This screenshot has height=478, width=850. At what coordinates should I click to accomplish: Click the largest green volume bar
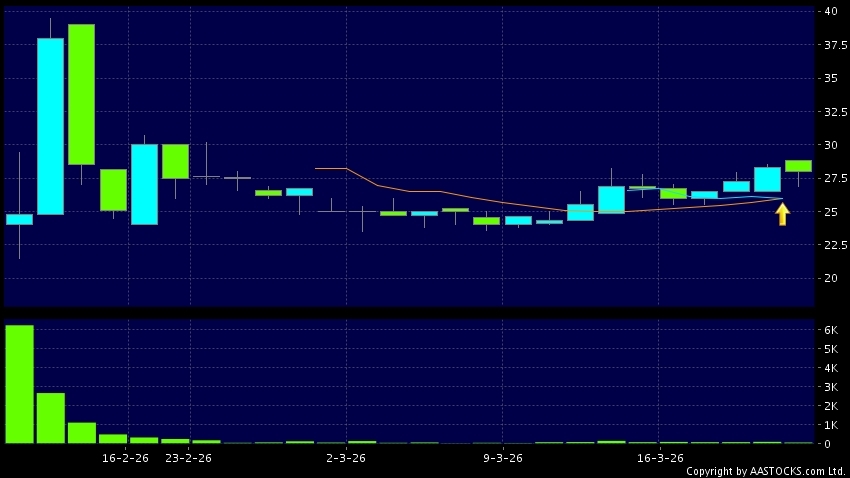click(19, 384)
